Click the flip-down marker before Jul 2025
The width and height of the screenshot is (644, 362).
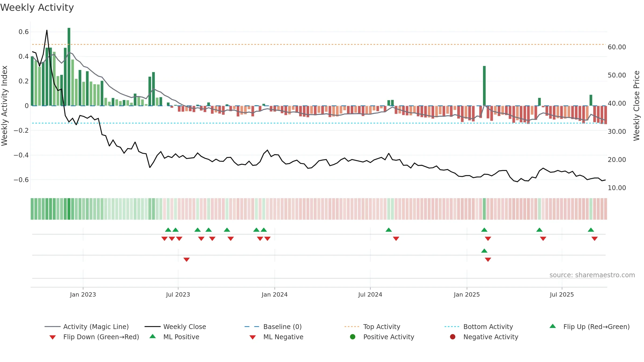click(x=543, y=239)
